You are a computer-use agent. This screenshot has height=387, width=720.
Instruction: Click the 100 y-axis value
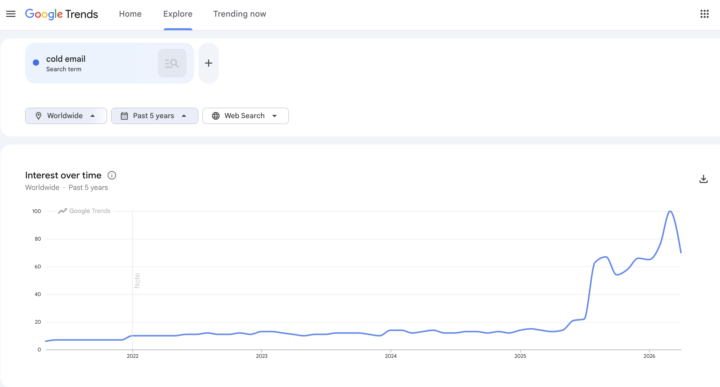coord(36,211)
